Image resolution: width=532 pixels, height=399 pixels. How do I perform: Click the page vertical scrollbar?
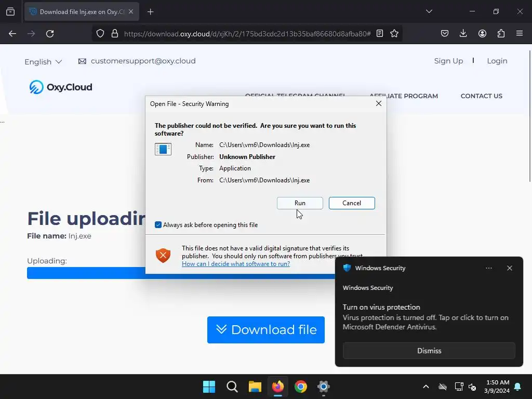(529, 115)
